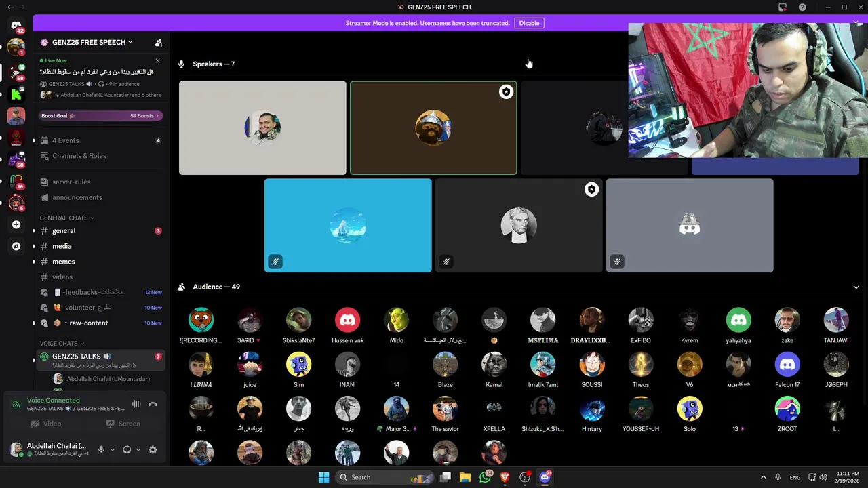The width and height of the screenshot is (868, 488).
Task: Open audience member Solo
Action: pos(690,414)
